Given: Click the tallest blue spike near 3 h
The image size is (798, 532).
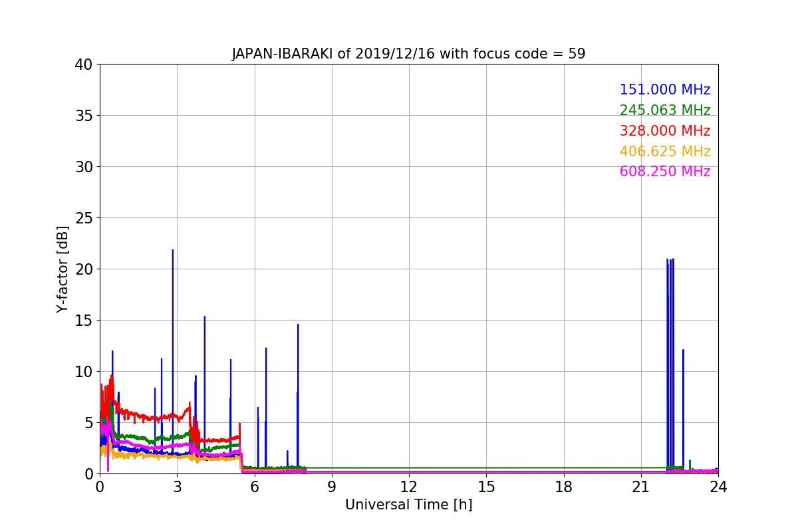Looking at the screenshot, I should (x=173, y=352).
